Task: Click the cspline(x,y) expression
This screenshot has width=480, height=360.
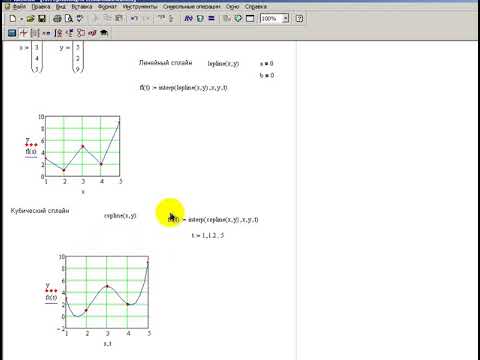Action: (120, 216)
